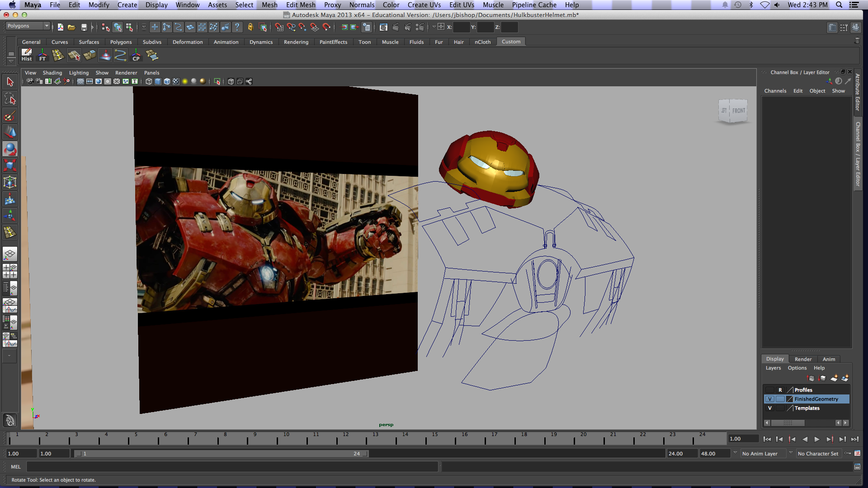Toggle visibility V of FinishedGeometry layer
Screen dimensions: 868x488
(769, 399)
